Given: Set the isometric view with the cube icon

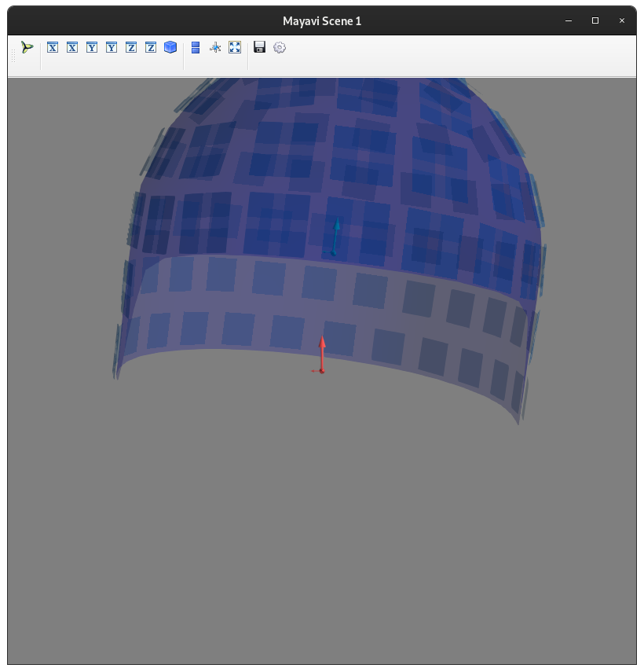Looking at the screenshot, I should click(170, 47).
